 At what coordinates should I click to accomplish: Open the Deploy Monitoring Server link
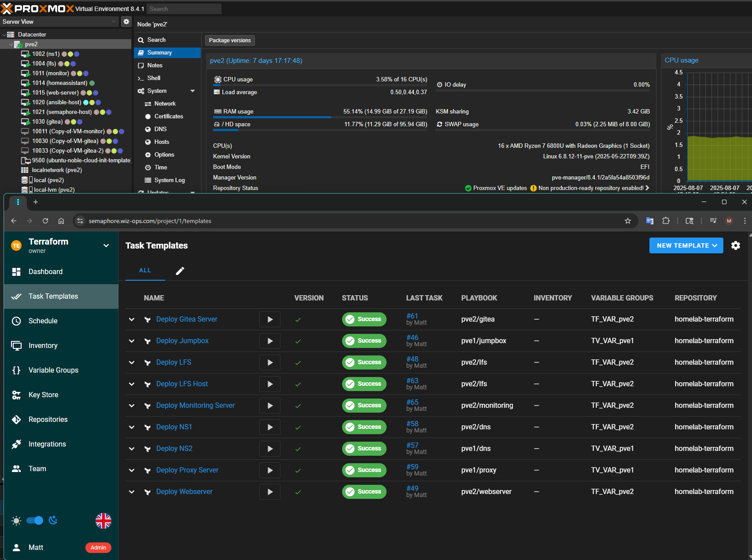click(x=195, y=406)
